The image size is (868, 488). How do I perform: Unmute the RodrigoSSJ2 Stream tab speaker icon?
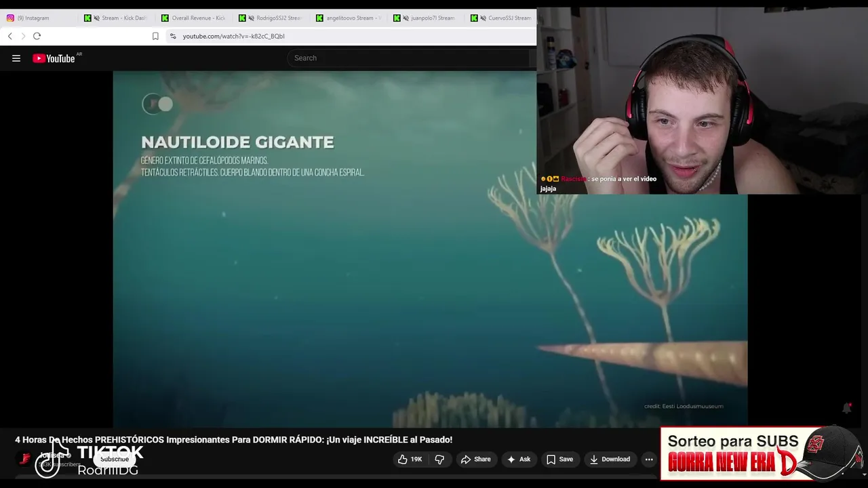(251, 18)
